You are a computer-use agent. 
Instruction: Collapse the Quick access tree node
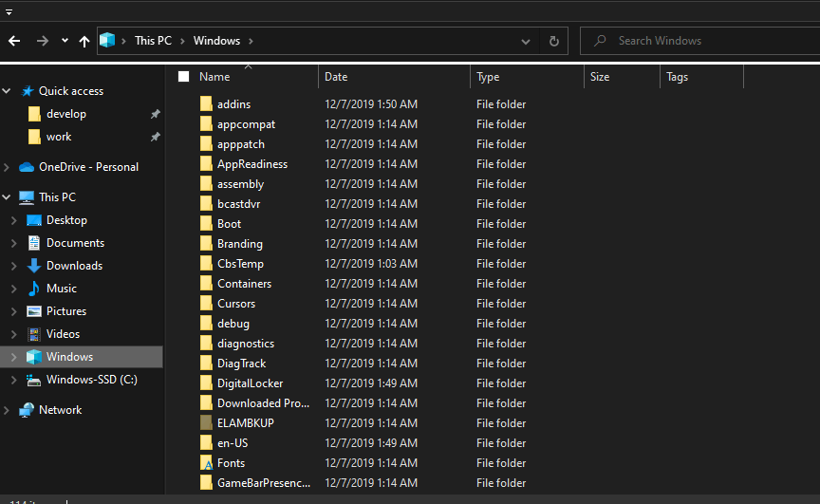[x=7, y=91]
